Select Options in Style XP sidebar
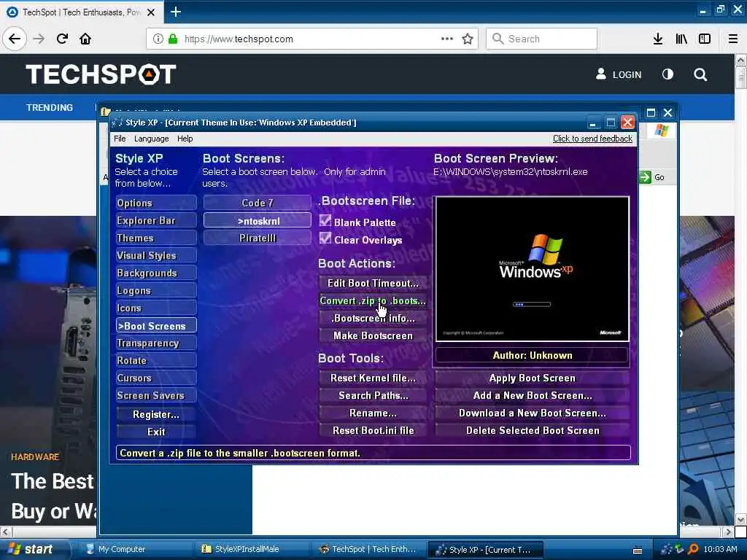Viewport: 747px width, 560px height. click(156, 203)
